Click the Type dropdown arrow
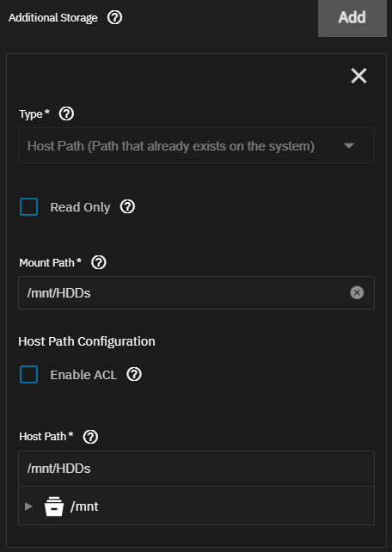This screenshot has width=392, height=552. (x=348, y=146)
